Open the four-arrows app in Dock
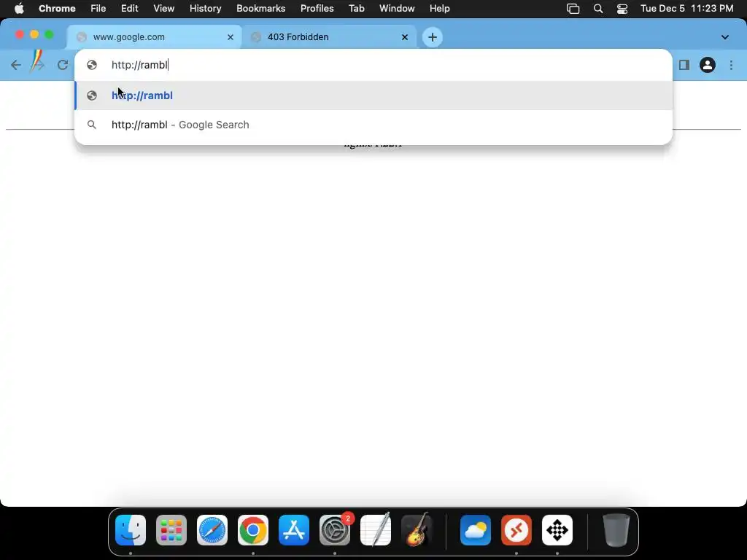This screenshot has width=747, height=560. click(x=557, y=530)
